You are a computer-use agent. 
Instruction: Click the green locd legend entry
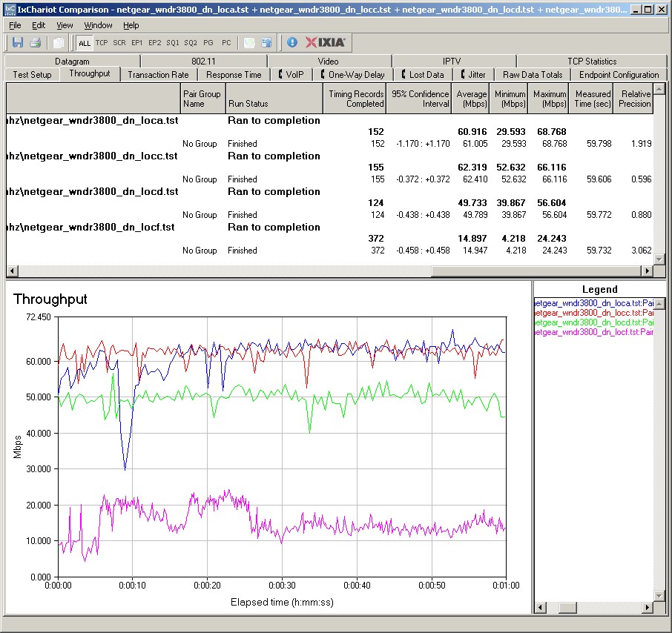point(594,322)
